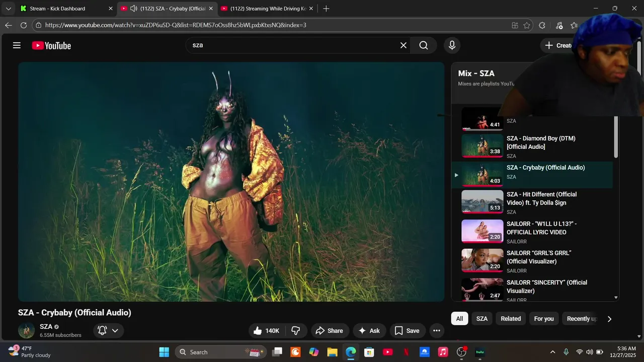
Task: Open the Hulu taskbar app
Action: point(480,352)
